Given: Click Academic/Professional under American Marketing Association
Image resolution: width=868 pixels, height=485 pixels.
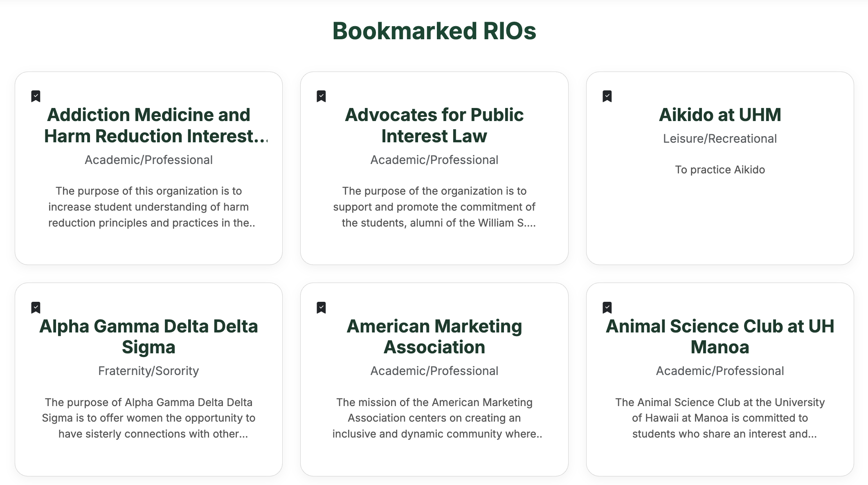Looking at the screenshot, I should point(434,371).
